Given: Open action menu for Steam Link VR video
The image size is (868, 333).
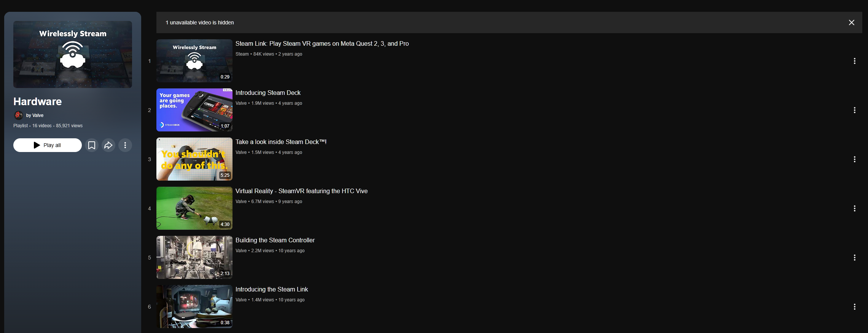Looking at the screenshot, I should tap(855, 61).
